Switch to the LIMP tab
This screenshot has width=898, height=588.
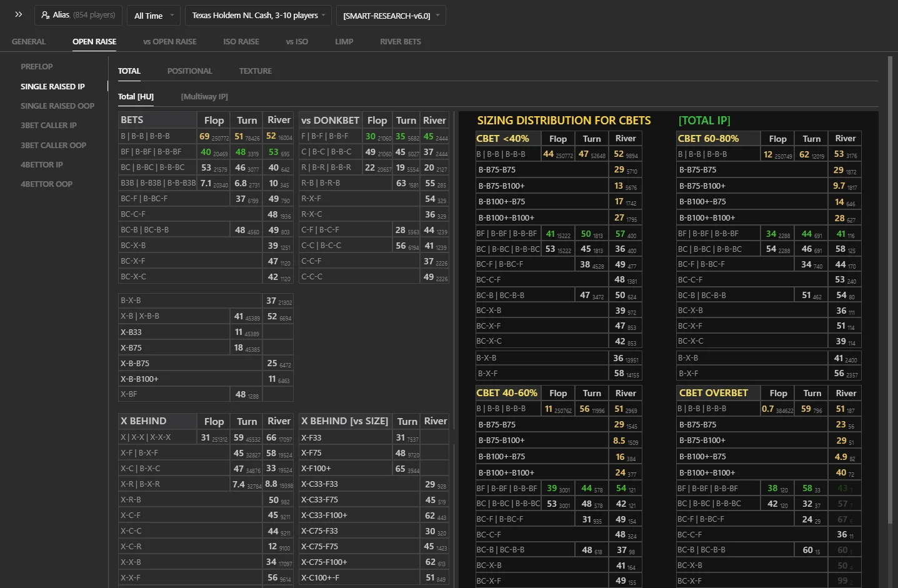(x=344, y=42)
